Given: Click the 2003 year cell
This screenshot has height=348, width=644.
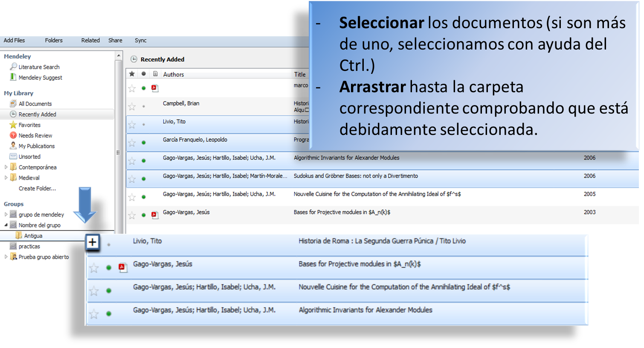Looking at the screenshot, I should coord(589,212).
